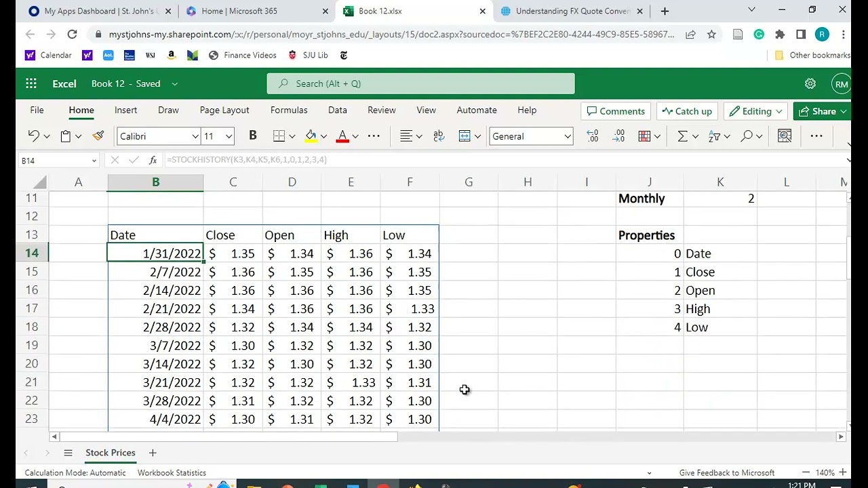Screen dimensions: 868x488
Task: Open the Formulas ribbon tab
Action: click(x=289, y=110)
